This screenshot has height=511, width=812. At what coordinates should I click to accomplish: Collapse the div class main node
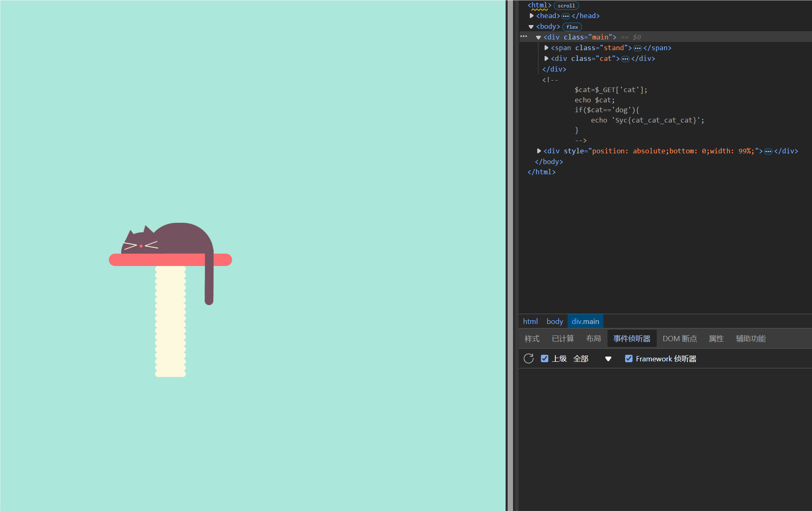(x=538, y=37)
